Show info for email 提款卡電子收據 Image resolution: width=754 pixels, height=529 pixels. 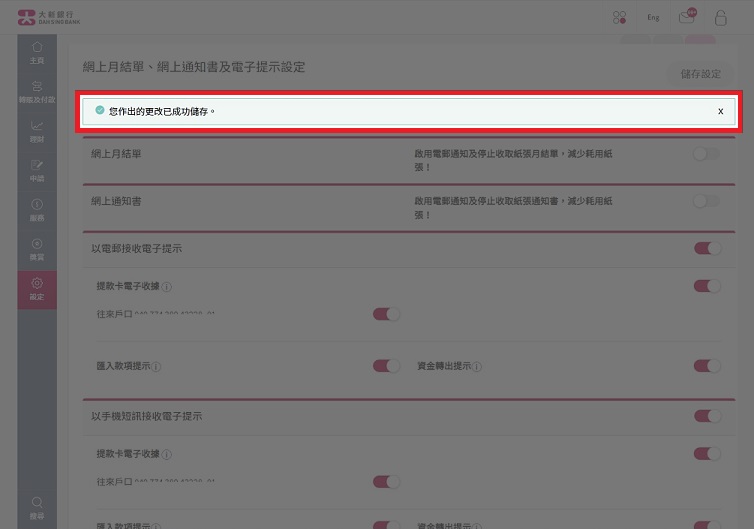[167, 287]
